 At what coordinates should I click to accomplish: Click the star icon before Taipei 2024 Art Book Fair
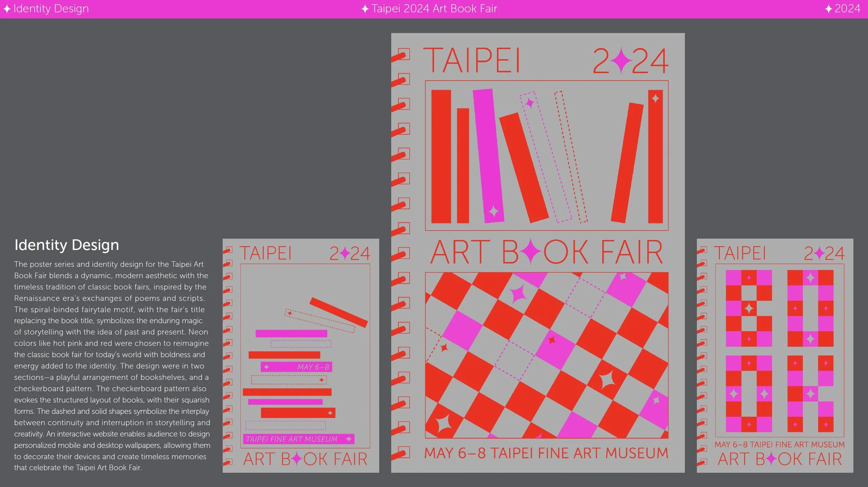pos(365,9)
